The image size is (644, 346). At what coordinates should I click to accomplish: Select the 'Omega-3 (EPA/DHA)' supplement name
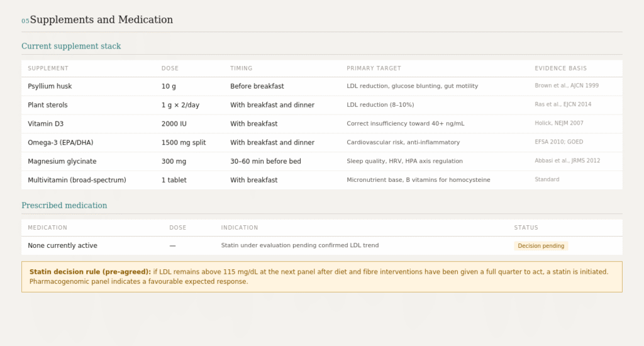click(x=60, y=143)
